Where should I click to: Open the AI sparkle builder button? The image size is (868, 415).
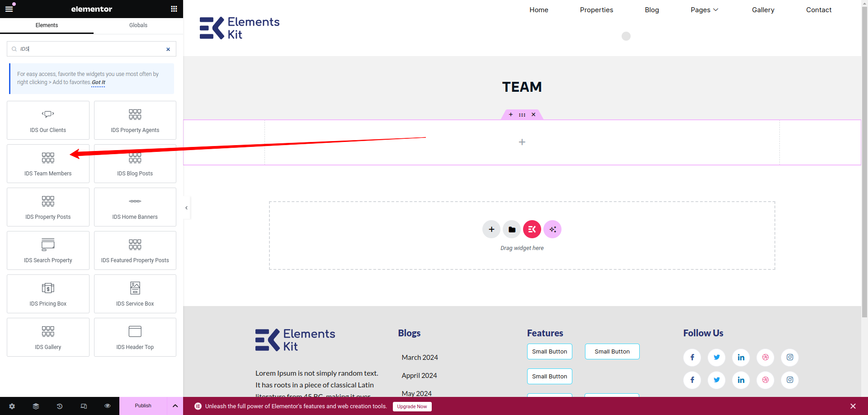(x=552, y=229)
